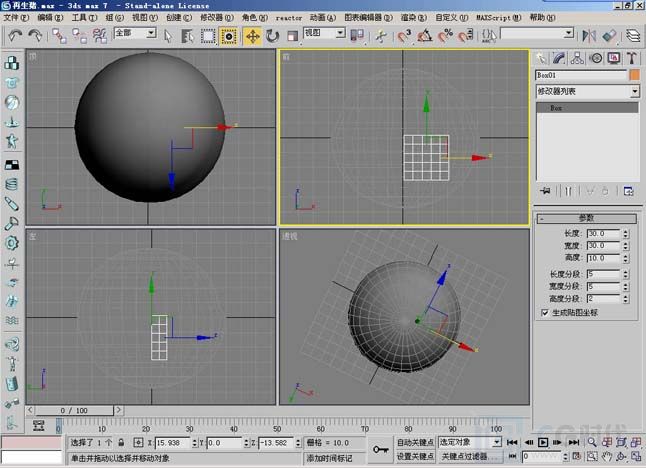
Task: Click the 宽度分段 spinner arrows
Action: (625, 286)
